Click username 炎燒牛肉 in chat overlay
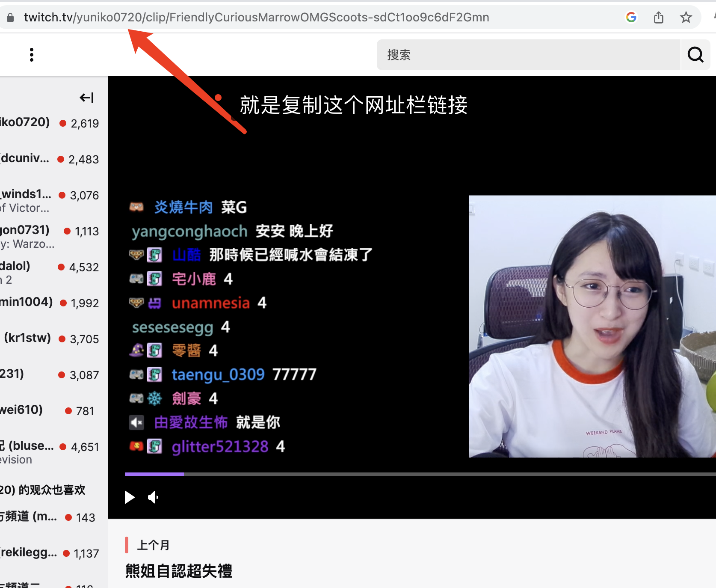Image resolution: width=716 pixels, height=588 pixels. coord(183,207)
